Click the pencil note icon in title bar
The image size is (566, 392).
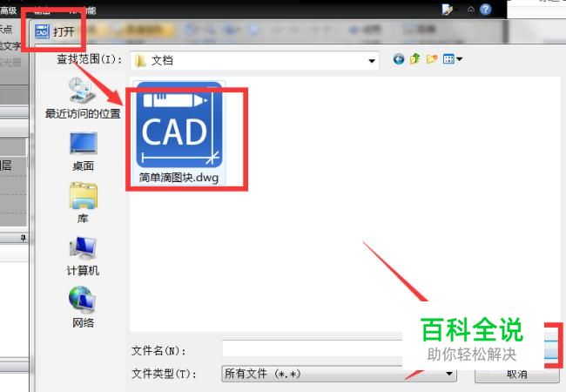[448, 9]
